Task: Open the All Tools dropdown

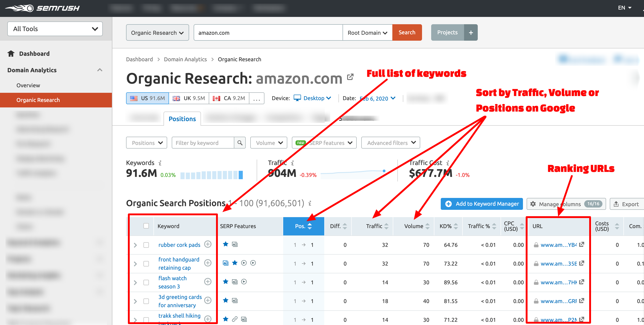Action: [55, 29]
